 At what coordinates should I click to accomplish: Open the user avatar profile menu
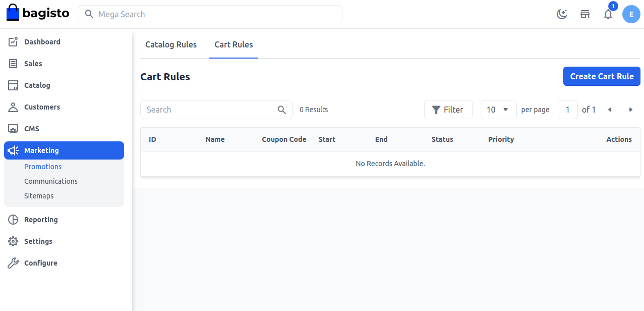coord(631,14)
